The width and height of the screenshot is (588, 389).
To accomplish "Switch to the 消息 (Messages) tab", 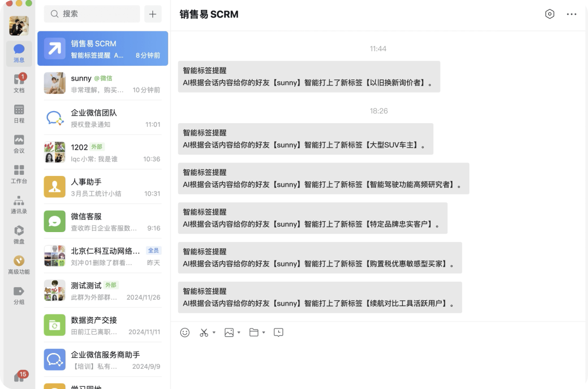I will coord(19,53).
